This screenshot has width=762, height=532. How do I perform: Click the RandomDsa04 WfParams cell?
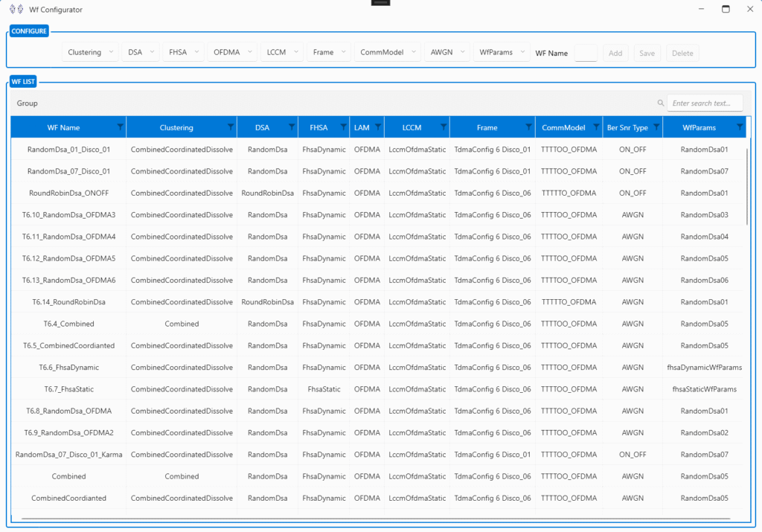704,237
